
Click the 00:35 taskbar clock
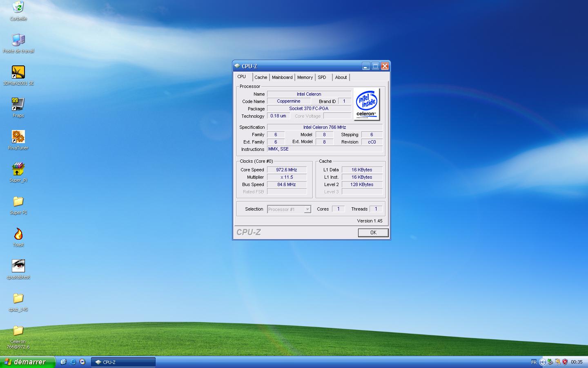[x=577, y=362]
